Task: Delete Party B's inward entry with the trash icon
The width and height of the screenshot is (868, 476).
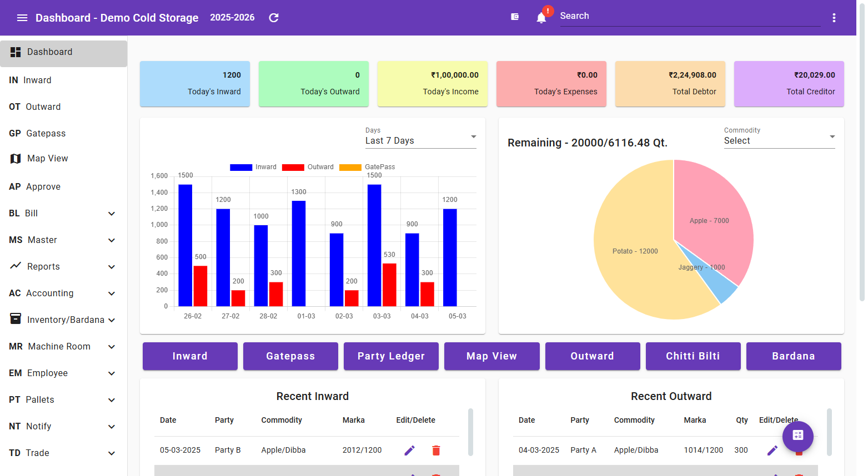Action: [x=436, y=450]
